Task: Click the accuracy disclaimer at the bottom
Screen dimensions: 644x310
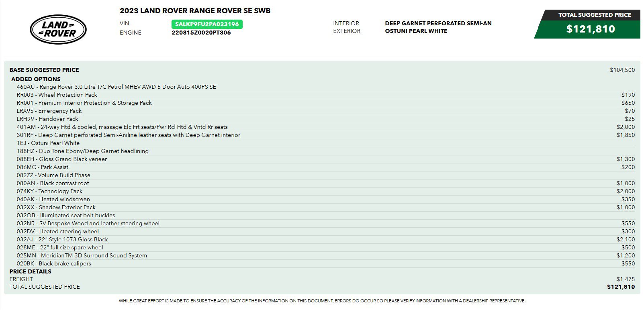Action: (x=322, y=301)
